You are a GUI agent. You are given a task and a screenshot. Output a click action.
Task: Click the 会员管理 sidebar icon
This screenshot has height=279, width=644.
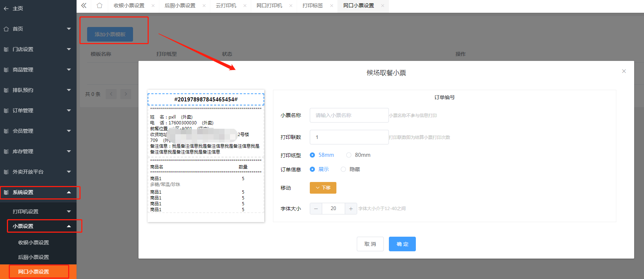tap(6, 131)
